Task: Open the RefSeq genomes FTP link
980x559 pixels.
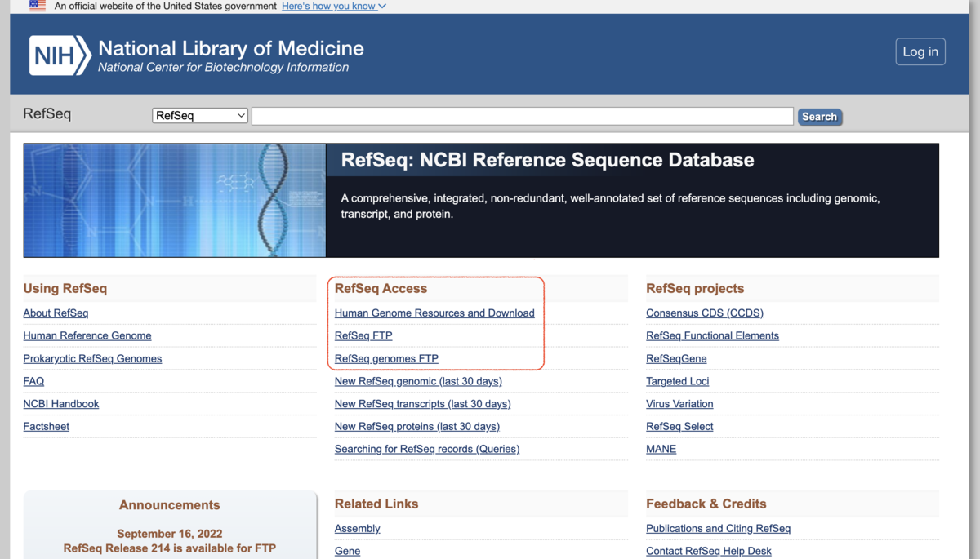Action: (386, 358)
